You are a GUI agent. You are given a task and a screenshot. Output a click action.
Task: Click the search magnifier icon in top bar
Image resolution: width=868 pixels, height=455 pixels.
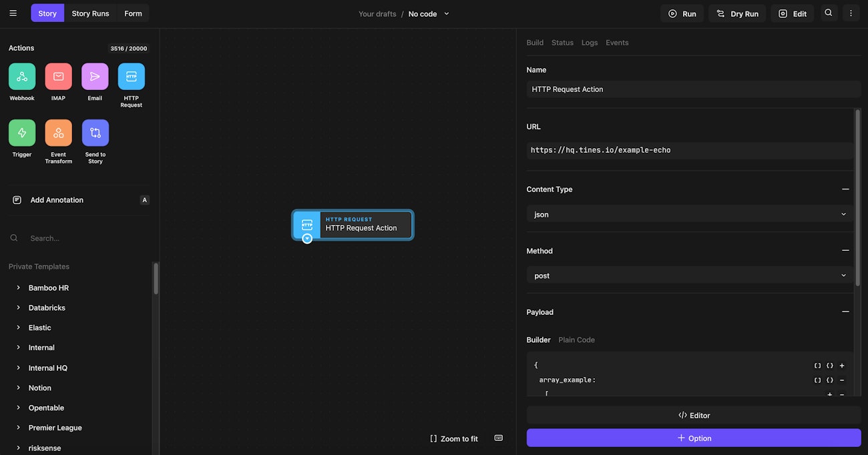click(829, 13)
